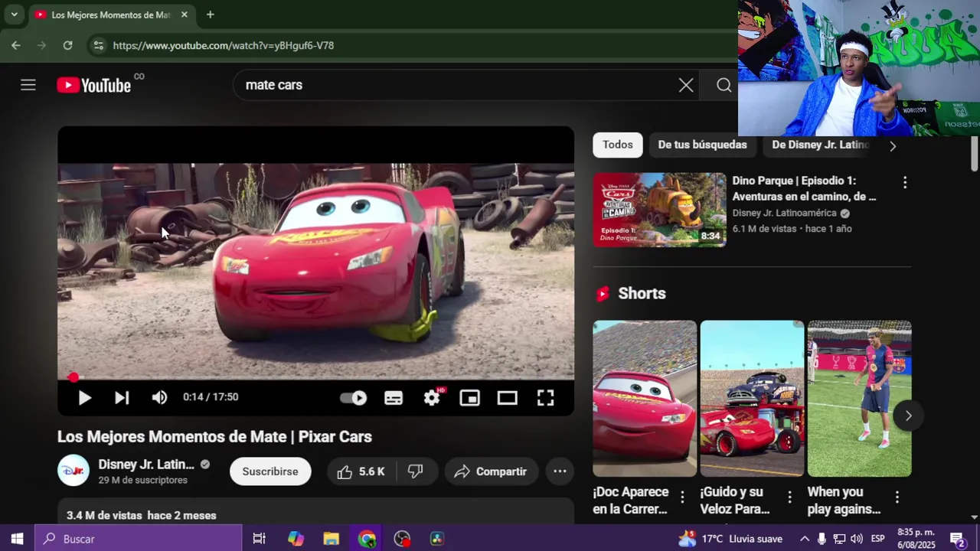The height and width of the screenshot is (551, 980).
Task: Open Disney Jr. Latin... channel name link
Action: coord(146,465)
